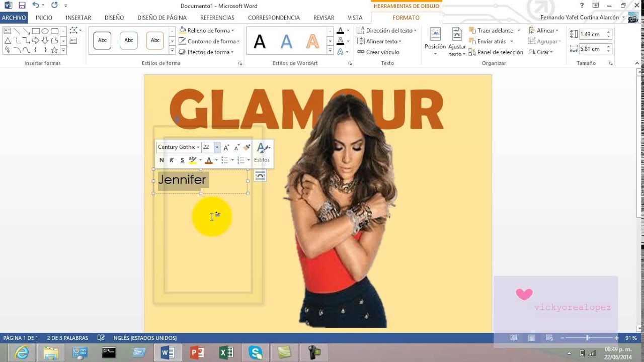Select the triangle shape in shapes gallery
Screen dimensions: 644x362
click(x=8, y=40)
